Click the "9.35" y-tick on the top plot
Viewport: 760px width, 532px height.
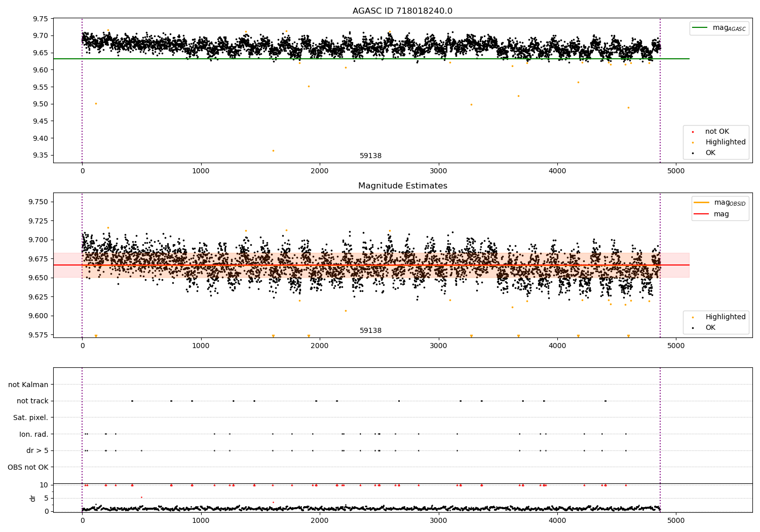click(41, 156)
